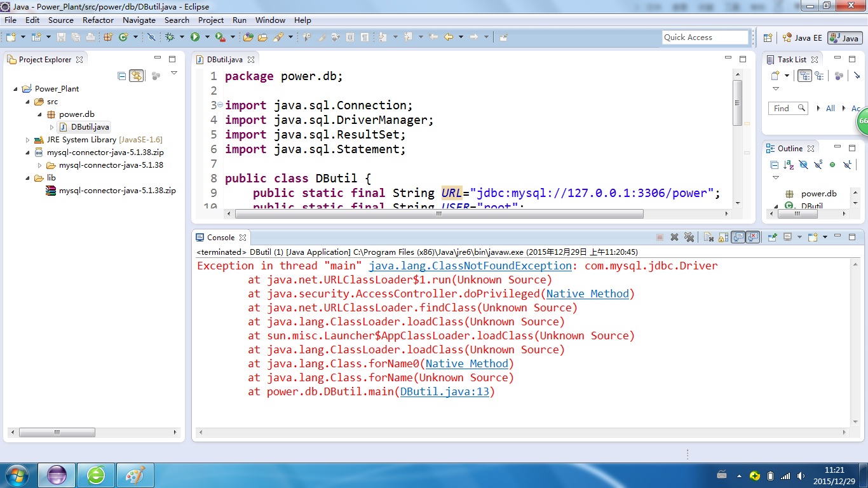The image size is (868, 488).
Task: Click the Save icon in main toolbar
Action: (61, 37)
